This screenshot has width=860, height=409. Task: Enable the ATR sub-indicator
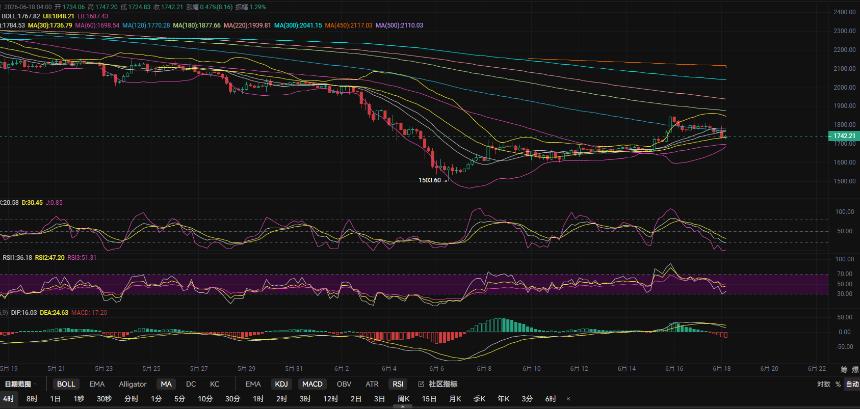pos(372,384)
